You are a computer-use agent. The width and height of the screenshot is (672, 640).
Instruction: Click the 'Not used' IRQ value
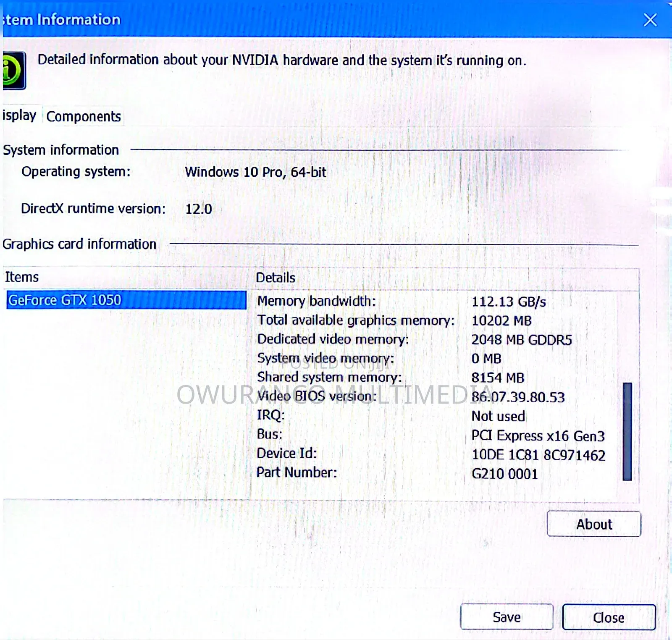(x=498, y=416)
